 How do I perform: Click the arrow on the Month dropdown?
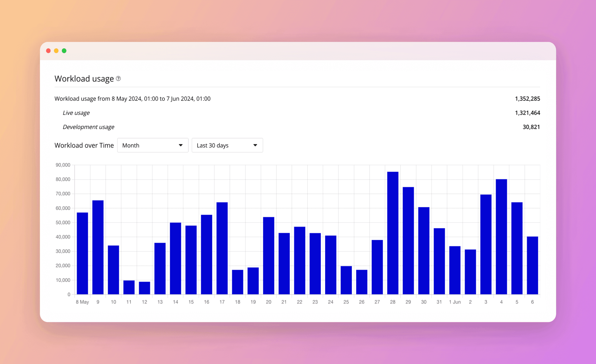pyautogui.click(x=181, y=145)
